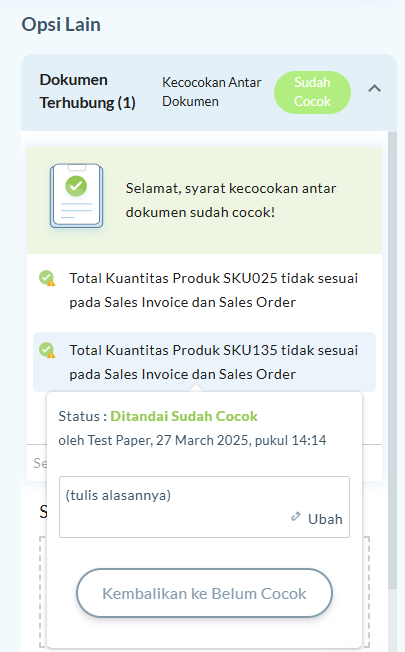The height and width of the screenshot is (652, 405).
Task: Click the Kecocokan Antar Dokumen label
Action: 212,92
